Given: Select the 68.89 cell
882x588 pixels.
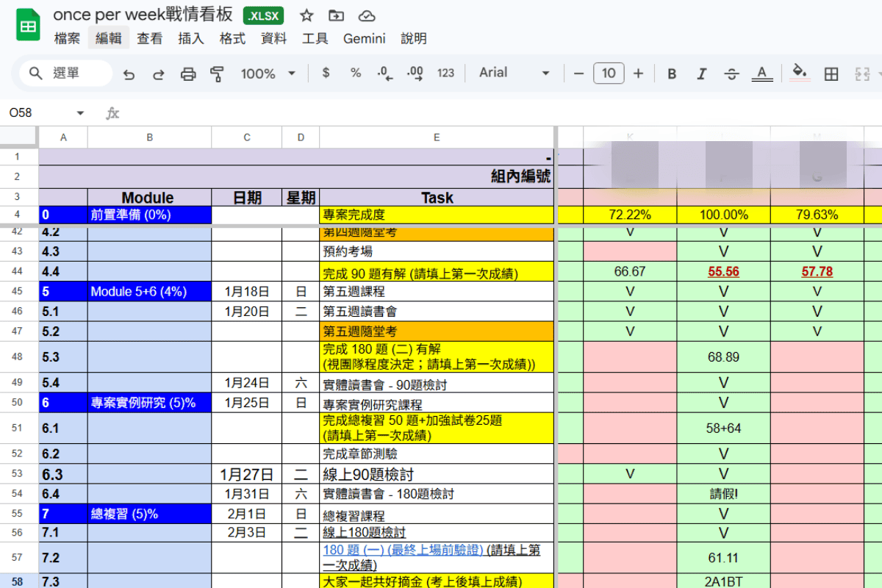Looking at the screenshot, I should (723, 357).
